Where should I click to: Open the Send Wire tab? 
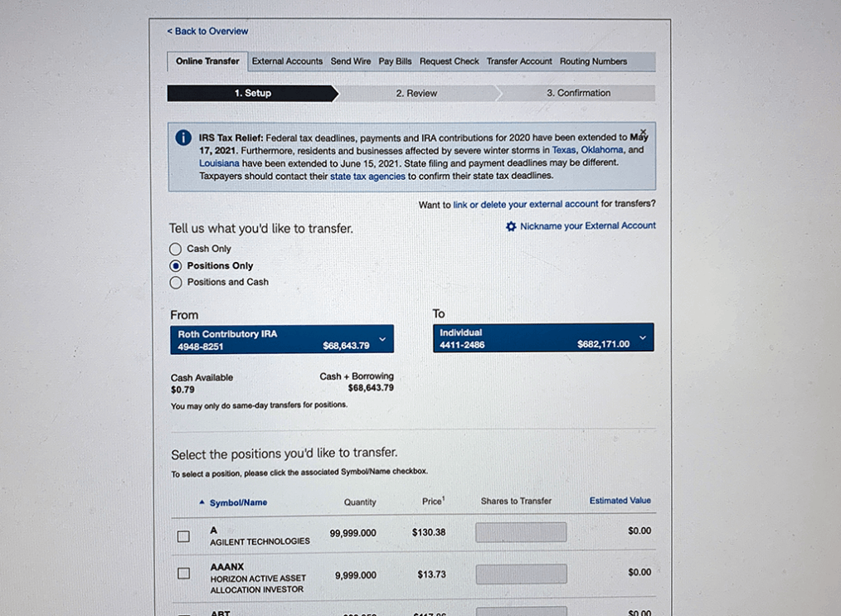351,61
